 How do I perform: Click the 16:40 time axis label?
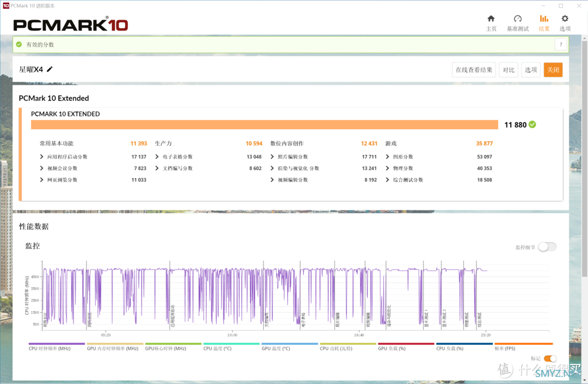pos(359,335)
